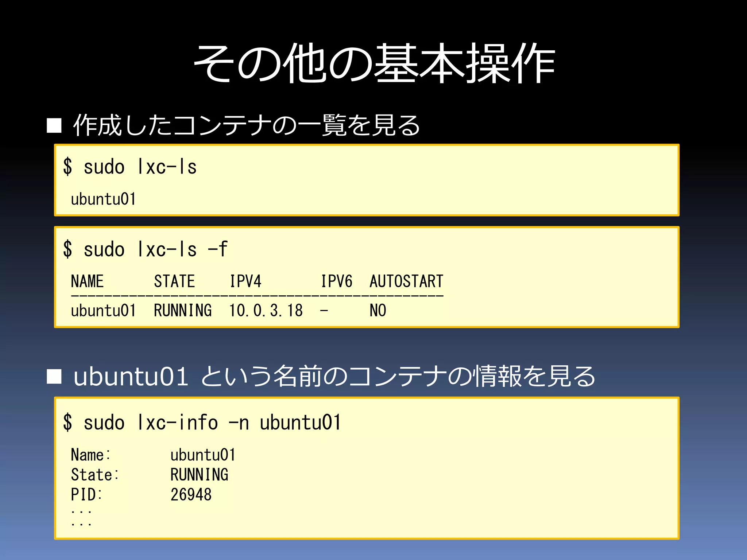Select the heading 作成したコンテナの一覧を見る
The width and height of the screenshot is (747, 560).
pos(247,125)
